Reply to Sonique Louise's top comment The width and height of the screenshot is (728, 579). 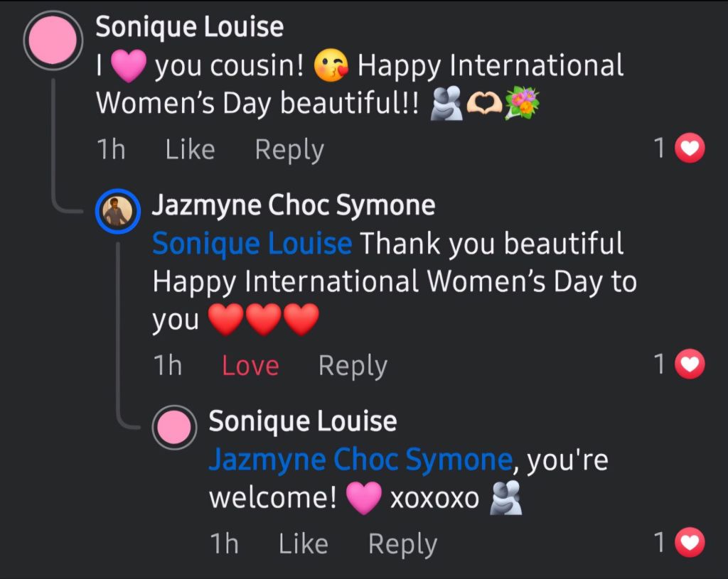289,149
